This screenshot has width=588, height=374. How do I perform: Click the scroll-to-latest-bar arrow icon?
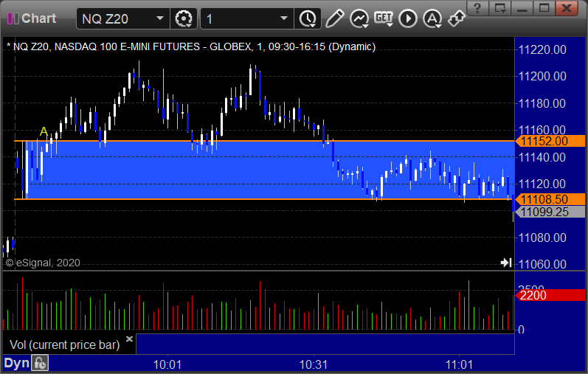coord(506,263)
